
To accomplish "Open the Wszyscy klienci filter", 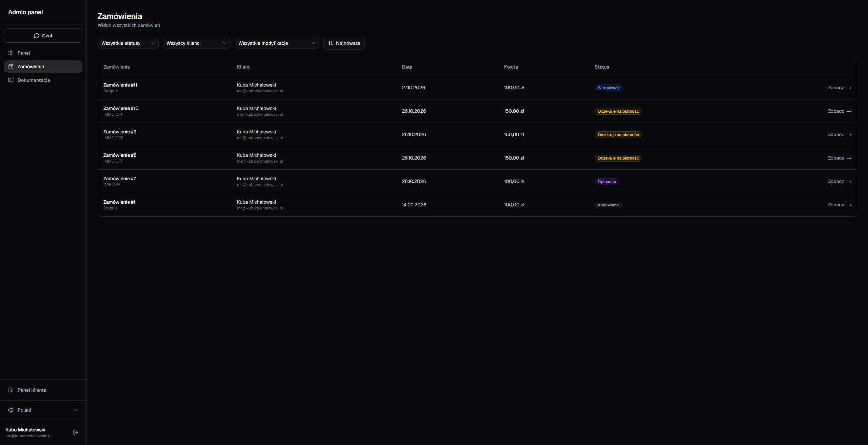I will click(x=197, y=43).
